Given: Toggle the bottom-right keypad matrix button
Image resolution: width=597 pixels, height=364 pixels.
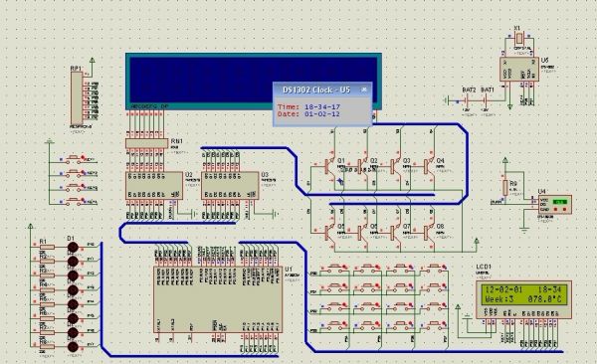Looking at the screenshot, I should coord(435,325).
